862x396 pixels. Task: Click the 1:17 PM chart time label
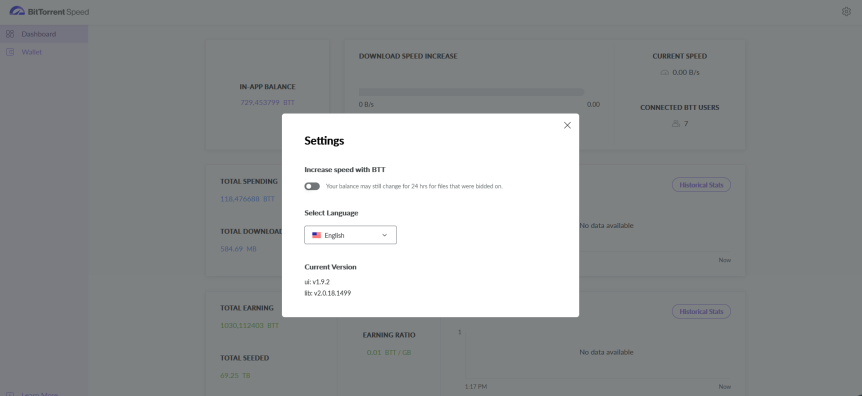(x=476, y=387)
